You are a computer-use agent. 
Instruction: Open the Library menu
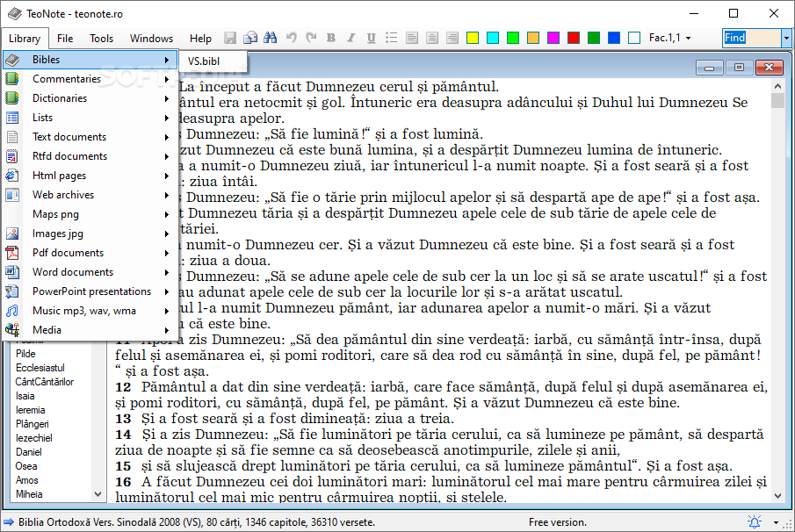click(25, 39)
